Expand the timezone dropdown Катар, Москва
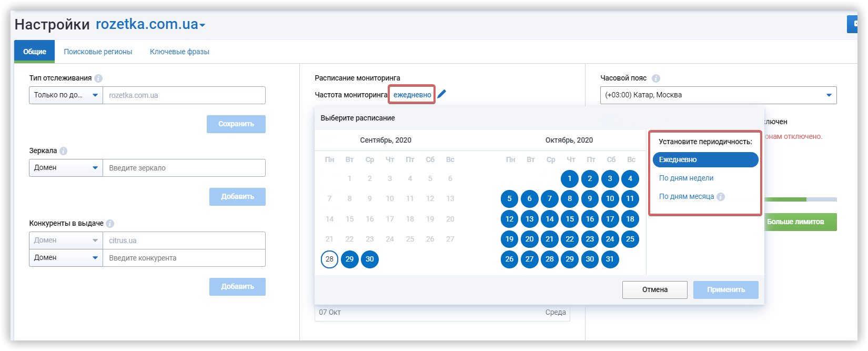This screenshot has width=868, height=351. pyautogui.click(x=718, y=95)
